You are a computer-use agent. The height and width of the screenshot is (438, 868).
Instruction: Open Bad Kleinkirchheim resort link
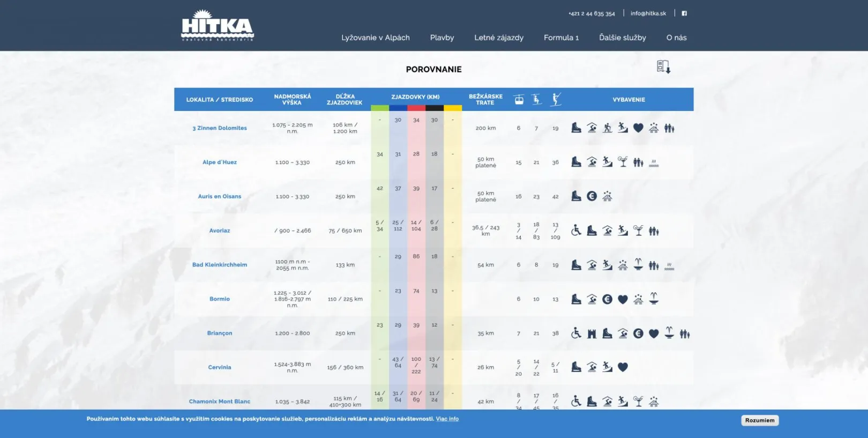(x=220, y=265)
